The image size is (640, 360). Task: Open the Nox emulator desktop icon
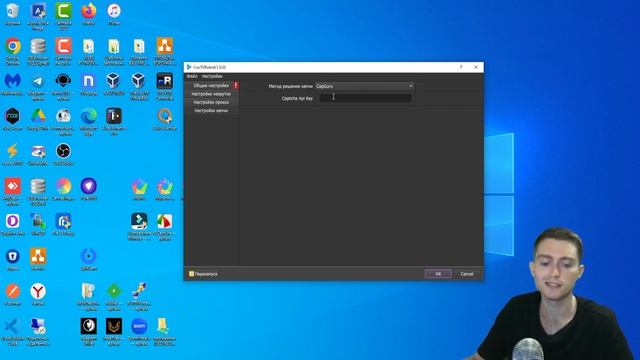click(x=13, y=120)
